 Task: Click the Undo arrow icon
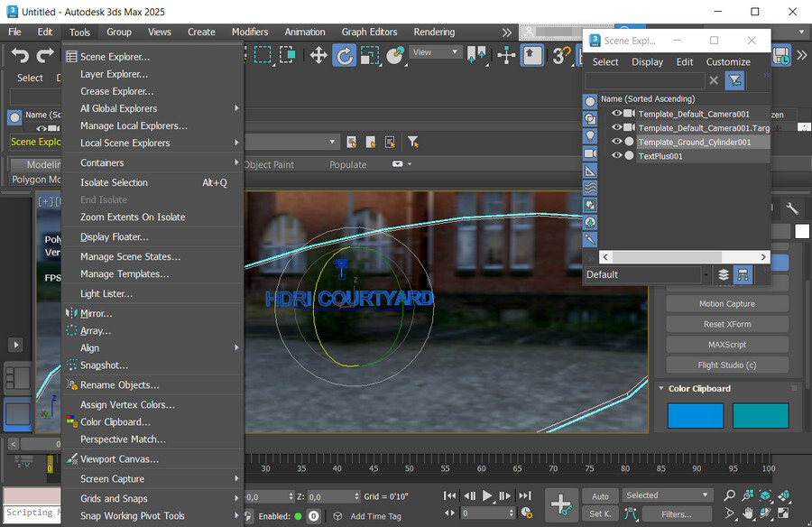[20, 55]
